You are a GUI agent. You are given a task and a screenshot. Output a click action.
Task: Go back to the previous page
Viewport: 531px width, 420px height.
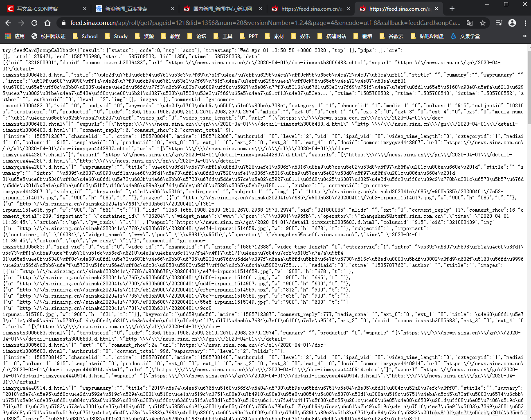[x=8, y=23]
